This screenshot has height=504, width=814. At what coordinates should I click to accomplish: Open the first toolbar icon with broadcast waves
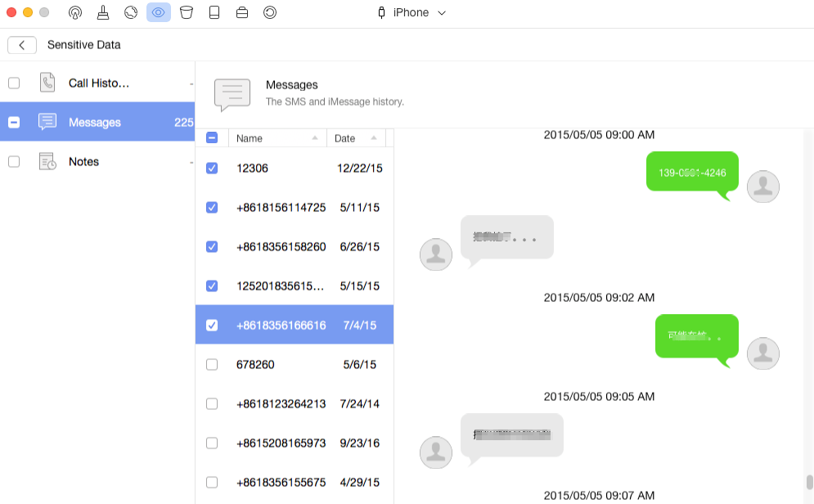pos(75,12)
